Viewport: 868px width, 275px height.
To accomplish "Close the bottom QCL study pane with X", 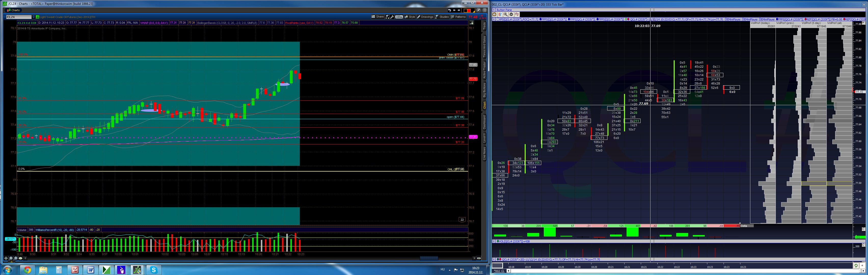I will point(494,259).
